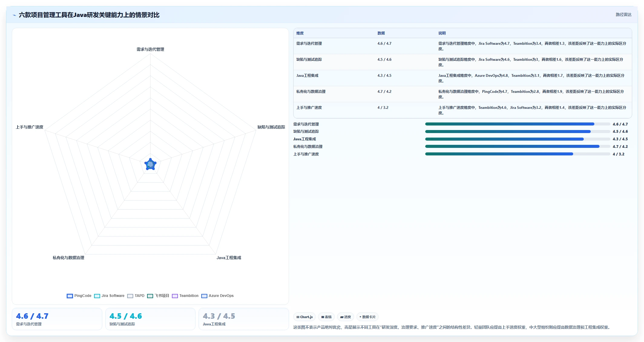Select the 4.5 / 4.6 data card
Screen dimensions: 644x342
click(x=150, y=319)
